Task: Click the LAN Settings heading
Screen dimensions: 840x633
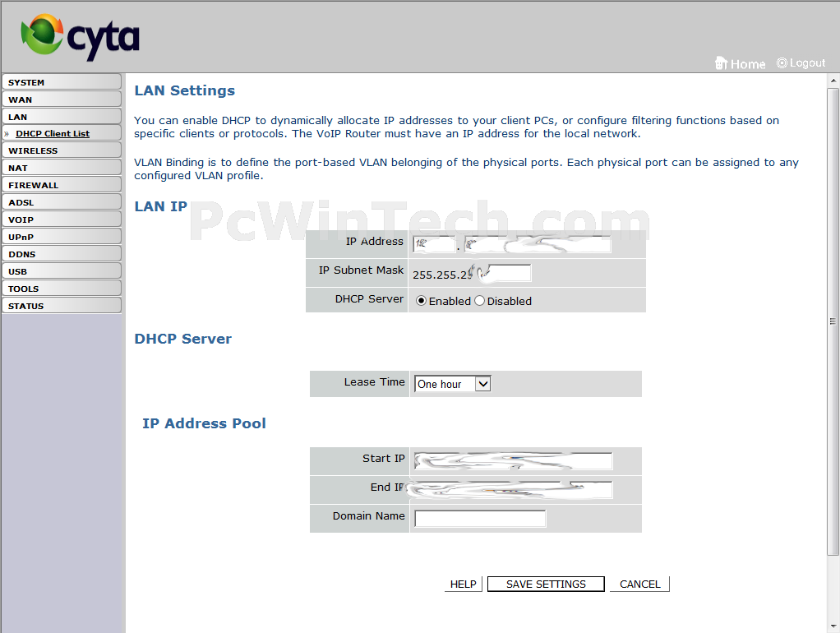Action: click(185, 90)
